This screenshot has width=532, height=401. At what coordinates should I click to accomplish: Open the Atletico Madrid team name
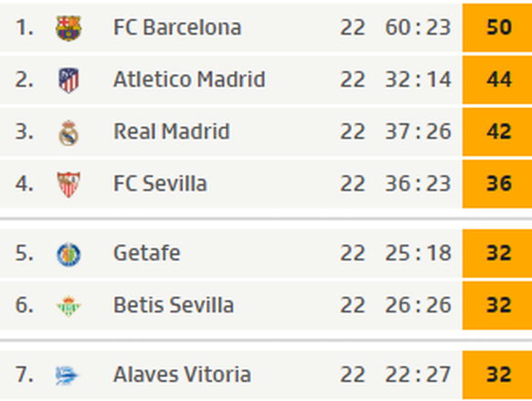tap(189, 79)
